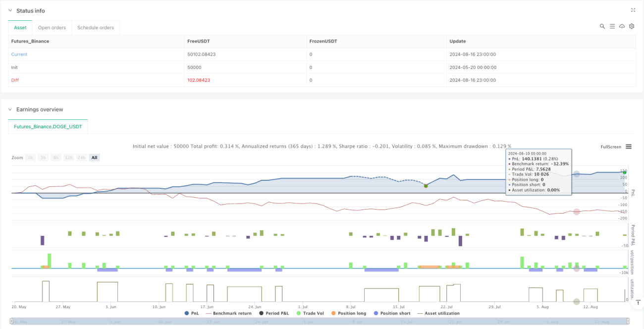Viewport: 644px width, 329px height.
Task: Toggle the PnL series in the legend
Action: pos(193,313)
